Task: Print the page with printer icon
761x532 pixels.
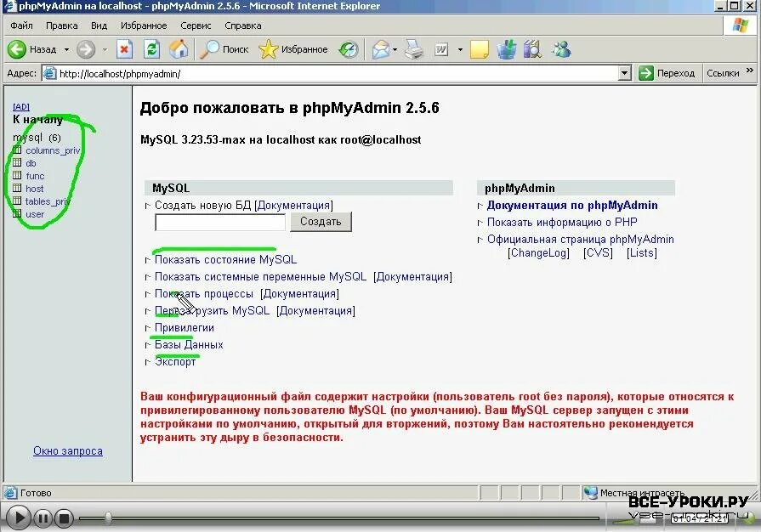Action: tap(414, 49)
